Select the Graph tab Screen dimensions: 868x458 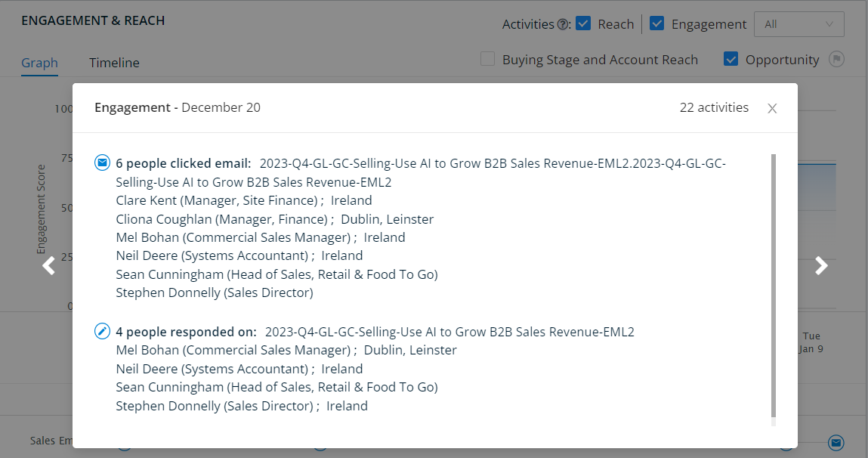click(x=39, y=63)
